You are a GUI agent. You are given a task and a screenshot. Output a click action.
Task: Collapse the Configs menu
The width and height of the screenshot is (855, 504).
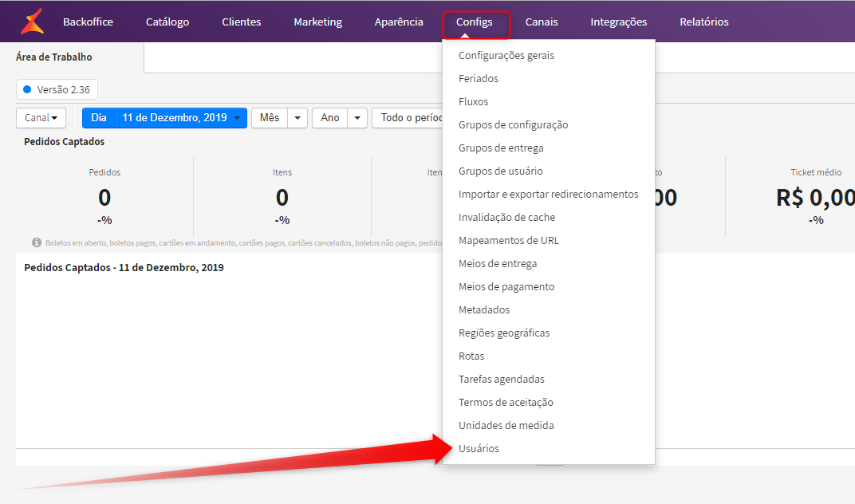coord(475,22)
